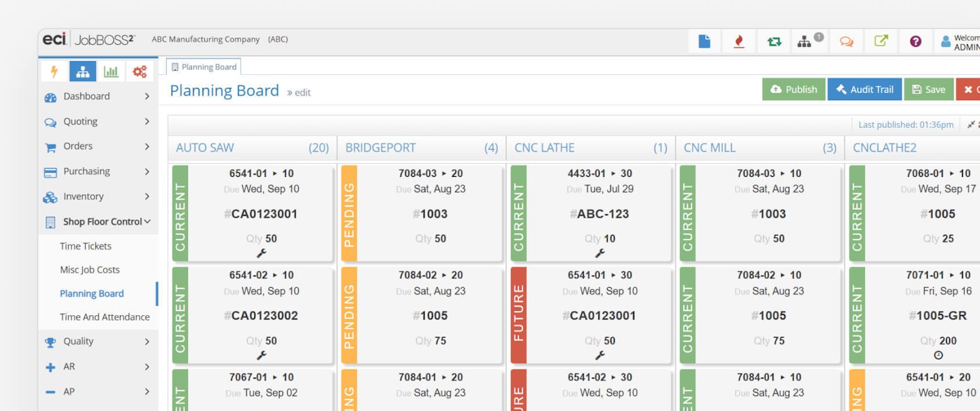Select CNC MILL card 7084-03 ▸ 10
Viewport: 980px width, 411px height.
pos(760,213)
